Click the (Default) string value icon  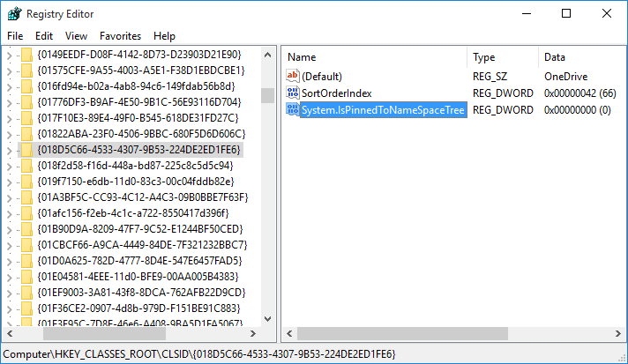pyautogui.click(x=292, y=76)
